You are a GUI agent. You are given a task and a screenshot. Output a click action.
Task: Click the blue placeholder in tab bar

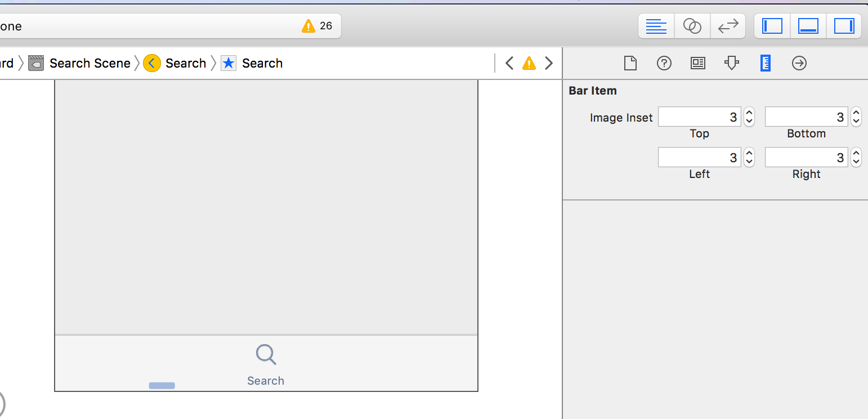(162, 385)
